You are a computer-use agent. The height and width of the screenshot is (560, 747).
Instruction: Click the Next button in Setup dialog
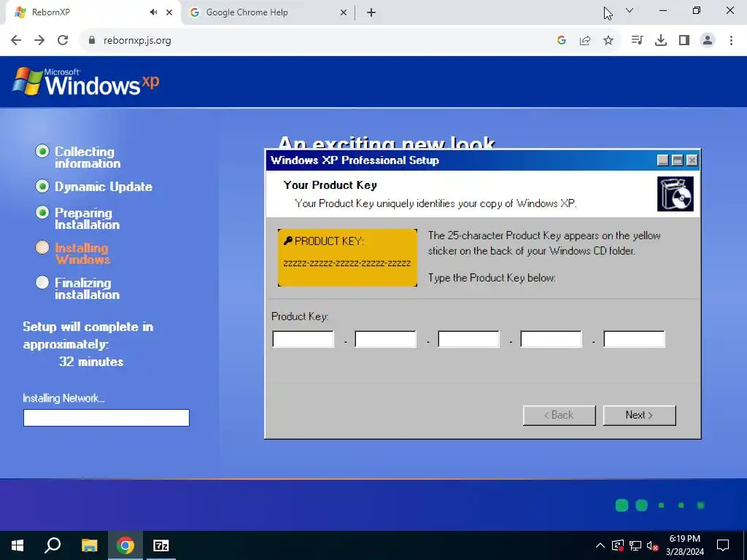[639, 415]
